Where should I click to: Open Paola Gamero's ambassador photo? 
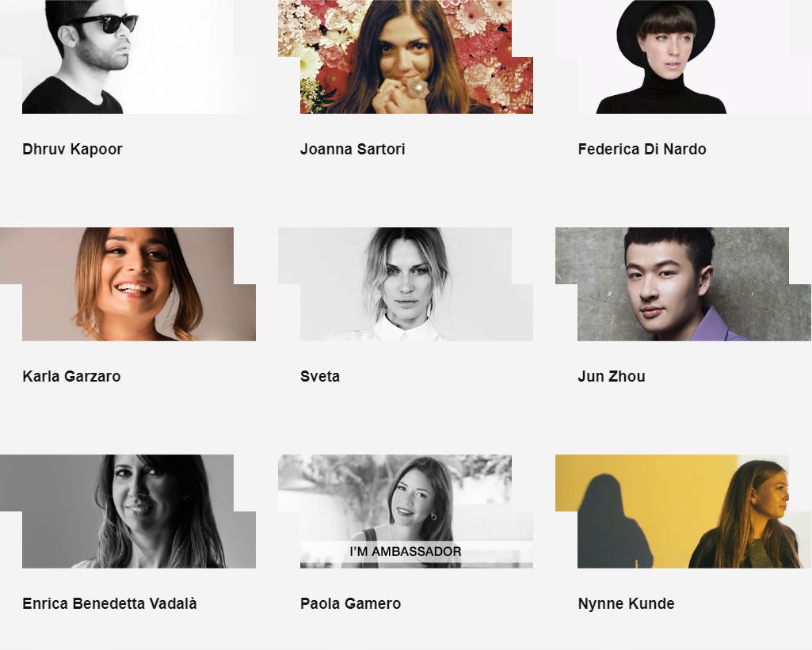(x=406, y=511)
